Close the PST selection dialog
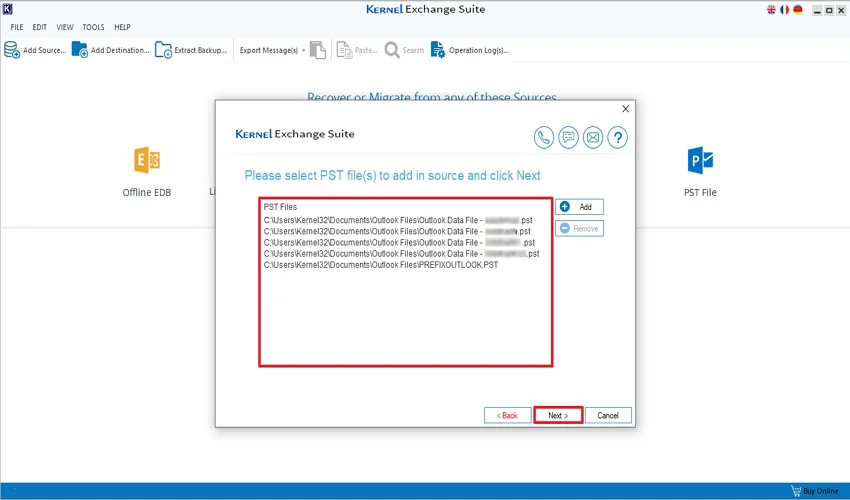 pos(626,109)
